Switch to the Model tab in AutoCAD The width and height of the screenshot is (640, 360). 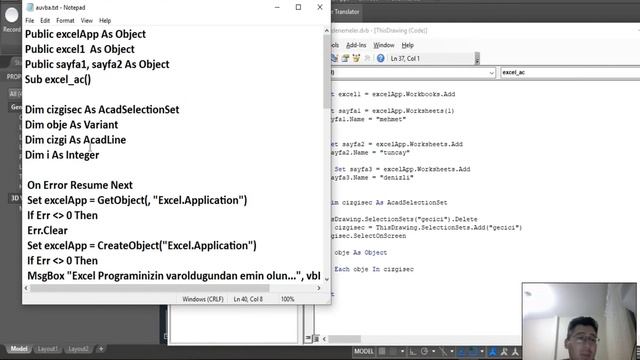[x=19, y=349]
